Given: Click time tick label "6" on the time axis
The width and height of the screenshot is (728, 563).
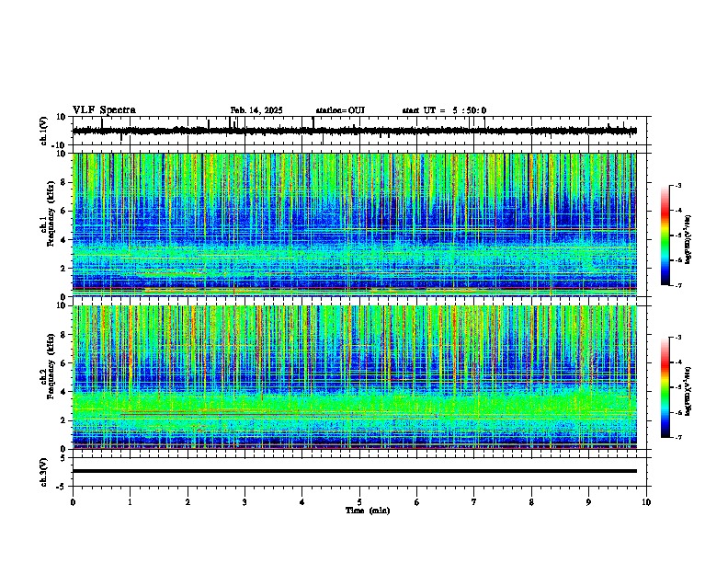Looking at the screenshot, I should point(417,502).
